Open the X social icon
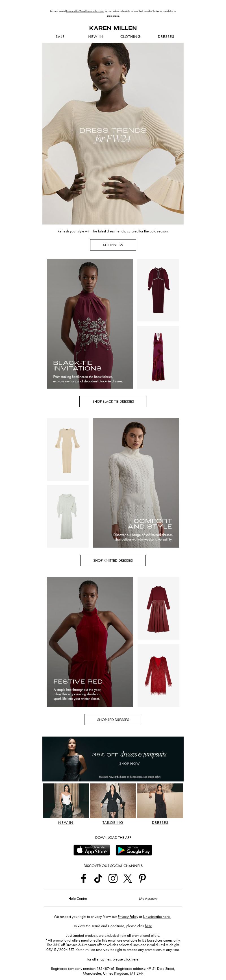 tap(127, 878)
